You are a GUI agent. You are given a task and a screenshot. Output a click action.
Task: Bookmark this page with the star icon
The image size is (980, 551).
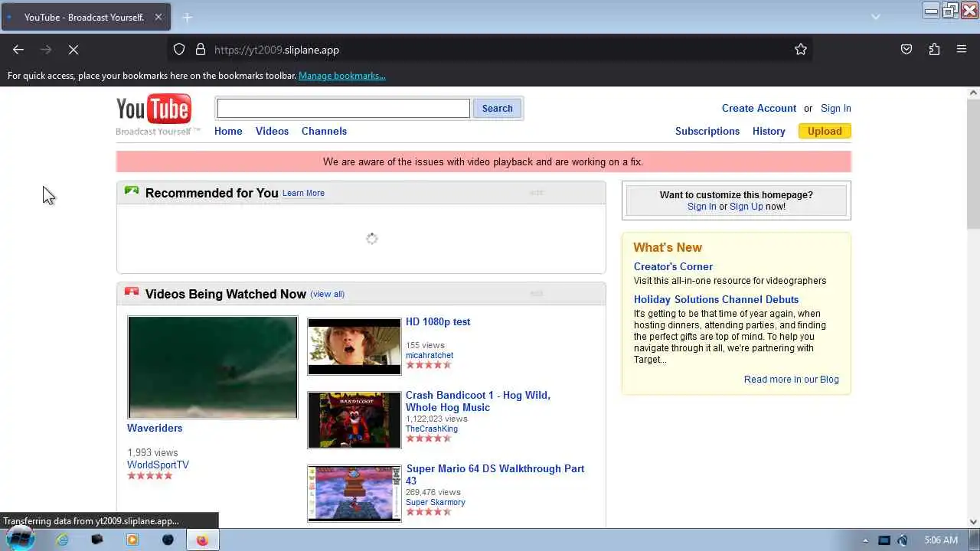tap(801, 50)
